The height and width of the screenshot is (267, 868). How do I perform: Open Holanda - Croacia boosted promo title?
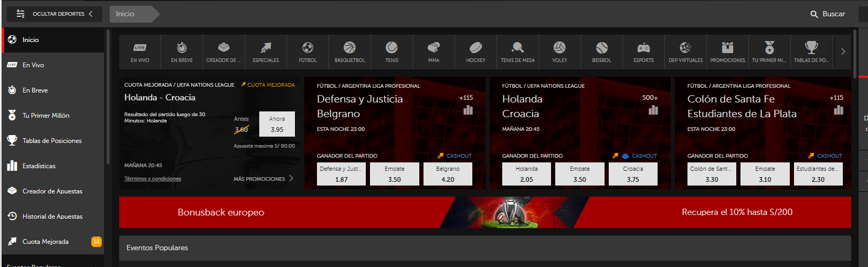tap(160, 98)
